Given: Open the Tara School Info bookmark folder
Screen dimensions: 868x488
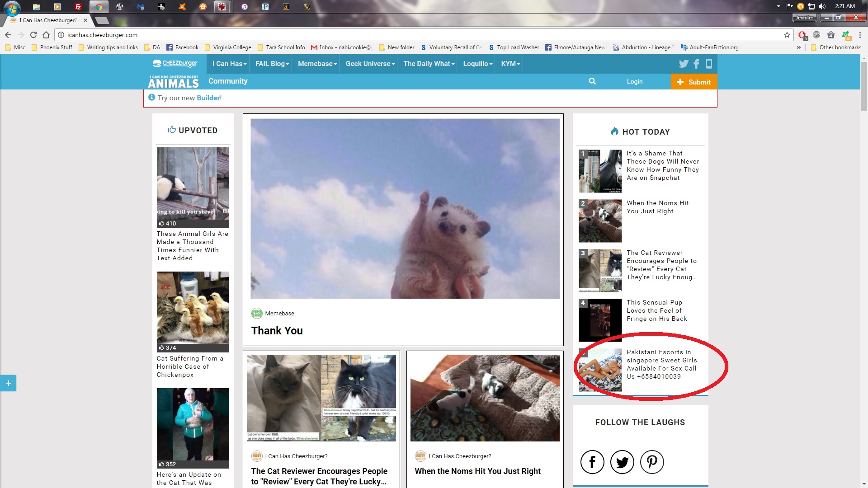Looking at the screenshot, I should [x=281, y=47].
